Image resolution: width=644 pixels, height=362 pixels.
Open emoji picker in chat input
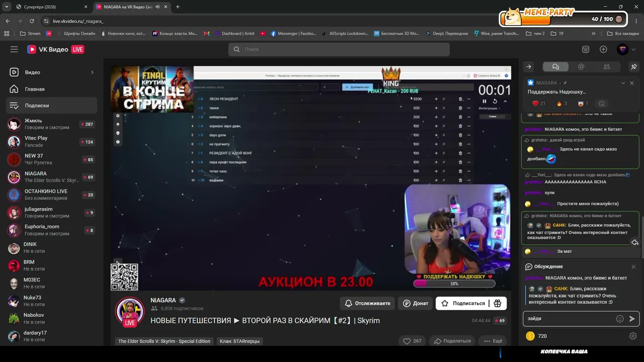(x=620, y=318)
